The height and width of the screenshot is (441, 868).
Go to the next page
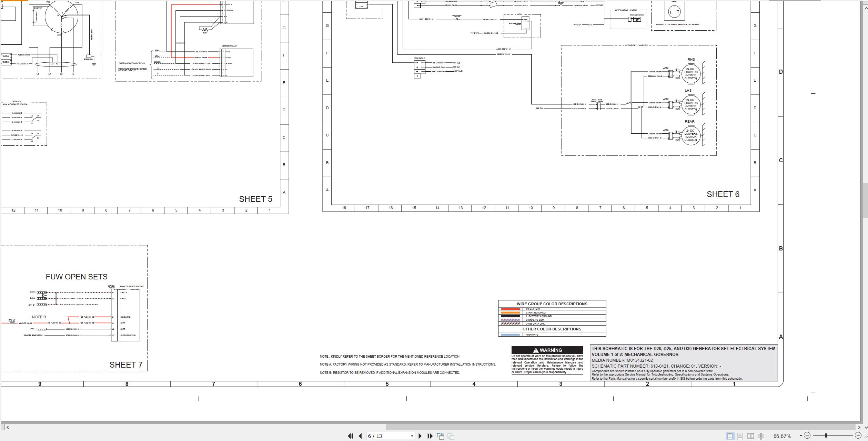(420, 436)
